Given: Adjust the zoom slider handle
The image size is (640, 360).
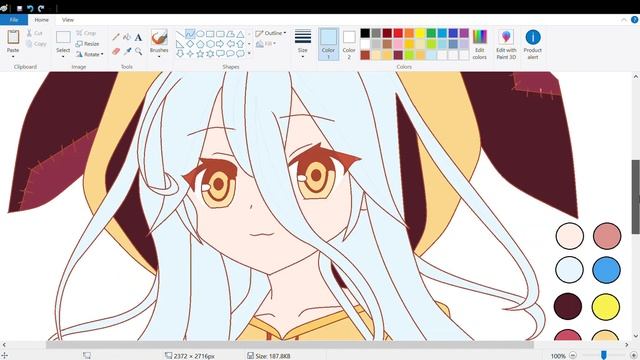Looking at the screenshot, I should tap(604, 356).
